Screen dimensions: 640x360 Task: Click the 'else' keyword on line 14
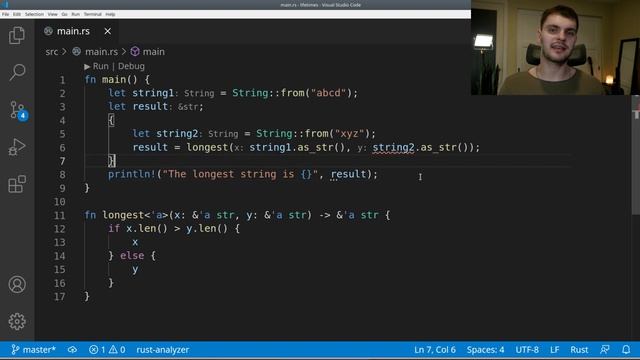[132, 256]
